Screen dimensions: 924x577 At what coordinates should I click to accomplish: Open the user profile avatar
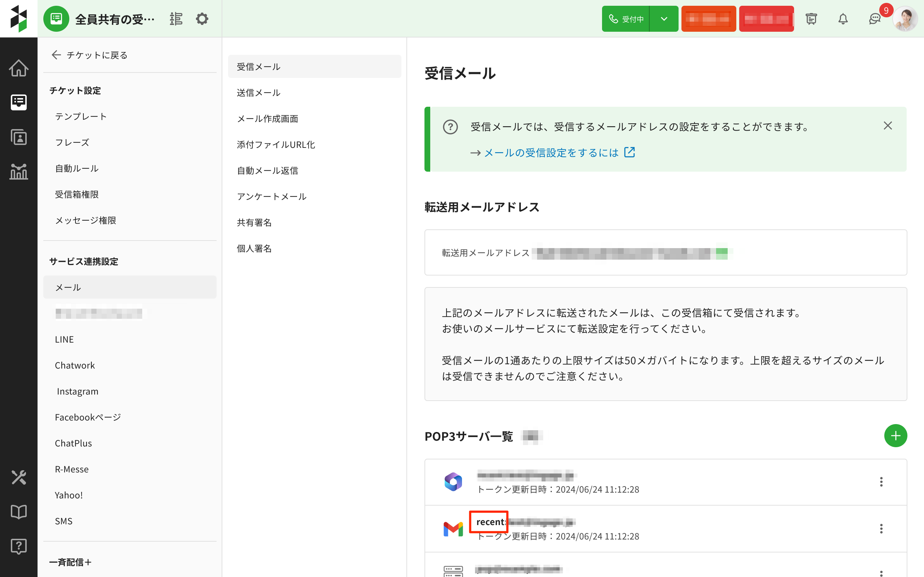[905, 19]
